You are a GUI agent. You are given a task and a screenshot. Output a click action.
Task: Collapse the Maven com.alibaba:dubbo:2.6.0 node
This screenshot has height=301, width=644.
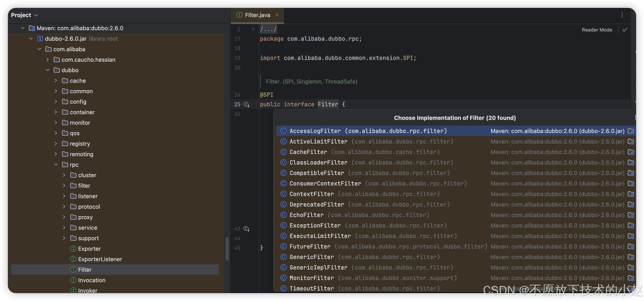point(23,28)
